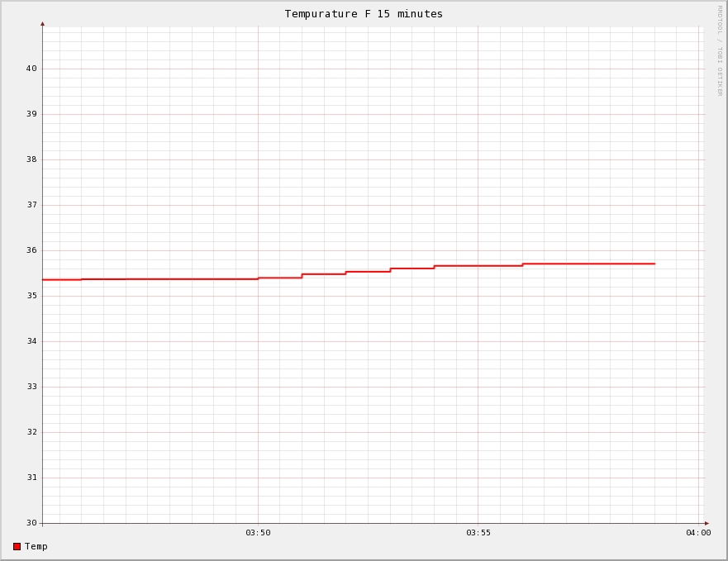
Task: Click the 40 value on the temperature axis
Action: tap(31, 69)
